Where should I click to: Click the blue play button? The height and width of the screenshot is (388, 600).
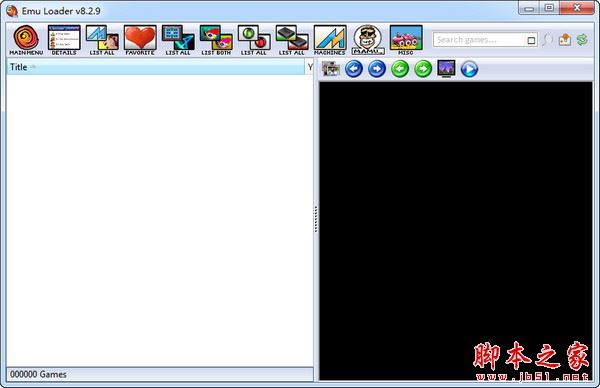tap(469, 69)
